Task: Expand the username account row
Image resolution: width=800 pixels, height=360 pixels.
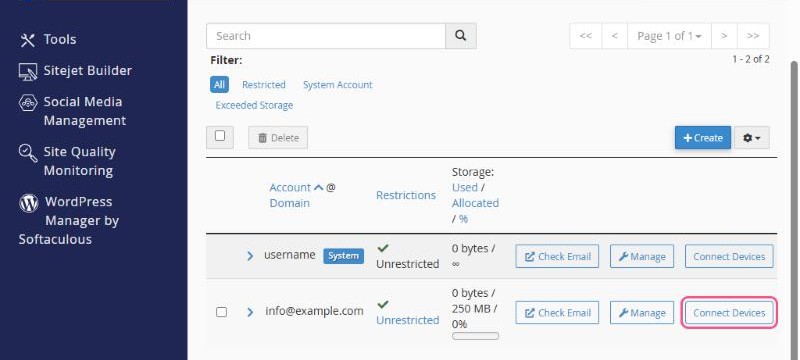Action: click(x=250, y=255)
